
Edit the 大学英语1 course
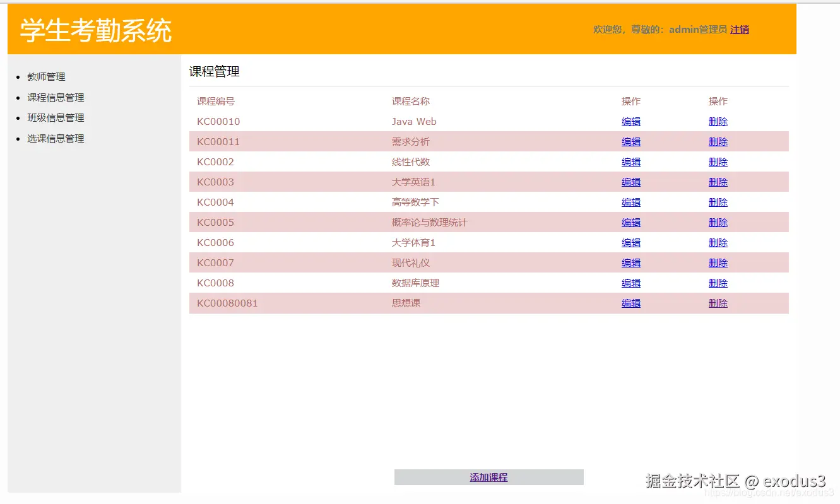pyautogui.click(x=631, y=182)
